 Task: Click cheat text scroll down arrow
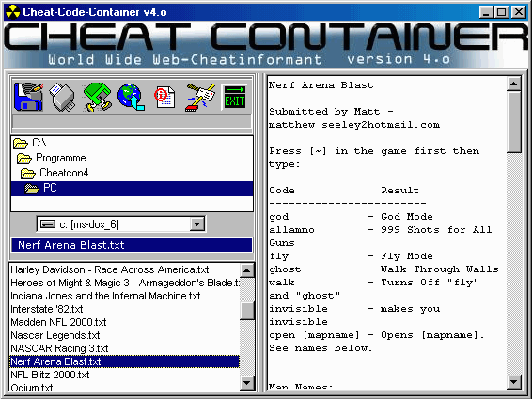click(x=514, y=382)
